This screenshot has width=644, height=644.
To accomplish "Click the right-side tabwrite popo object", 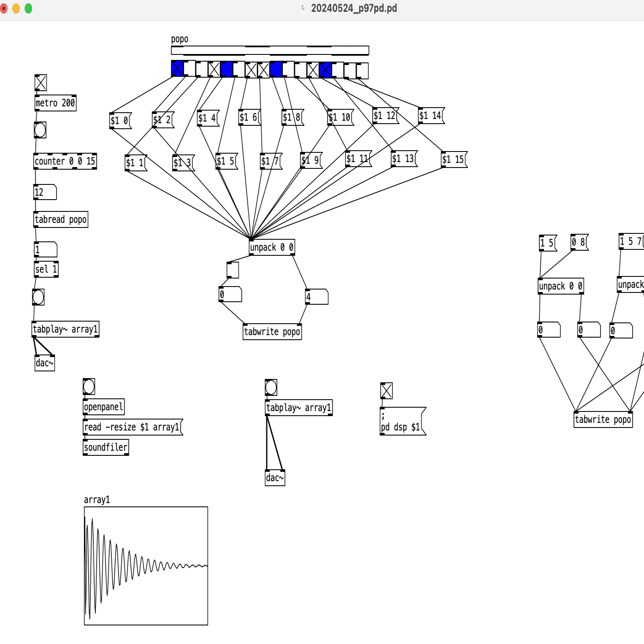I will coord(603,419).
